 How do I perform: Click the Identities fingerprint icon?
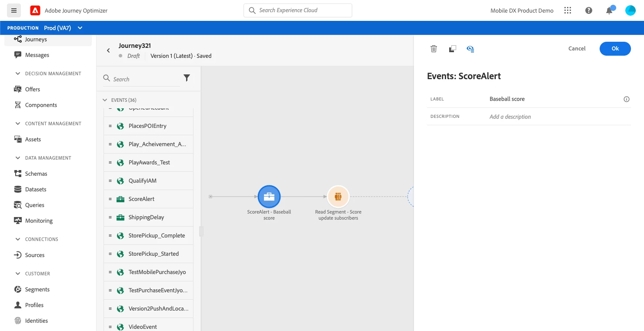(x=18, y=321)
